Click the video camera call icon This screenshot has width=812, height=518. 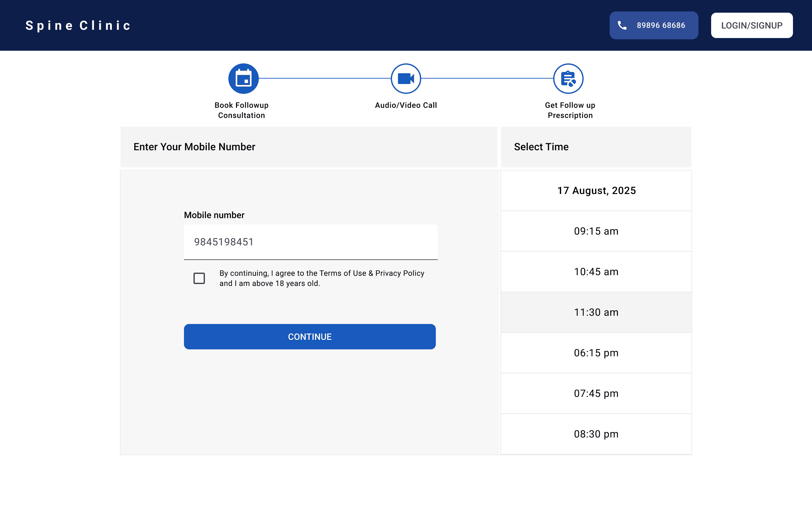[406, 79]
